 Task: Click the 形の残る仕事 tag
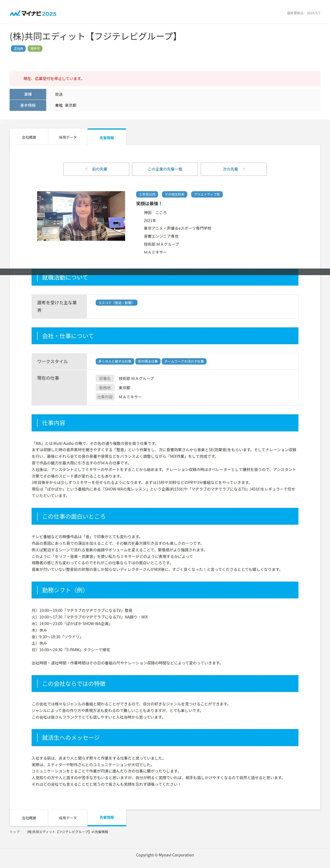(148, 361)
